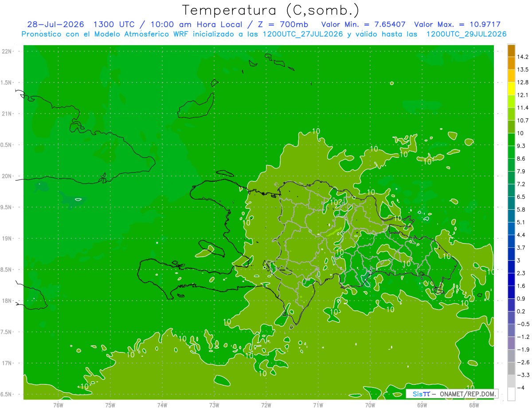Click the "75W" longitude label

(110, 405)
